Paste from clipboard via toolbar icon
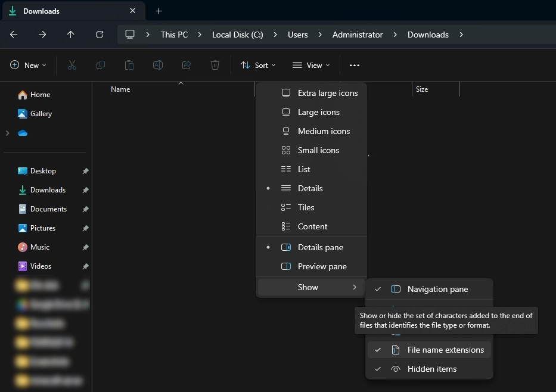The image size is (556, 392). coord(129,66)
